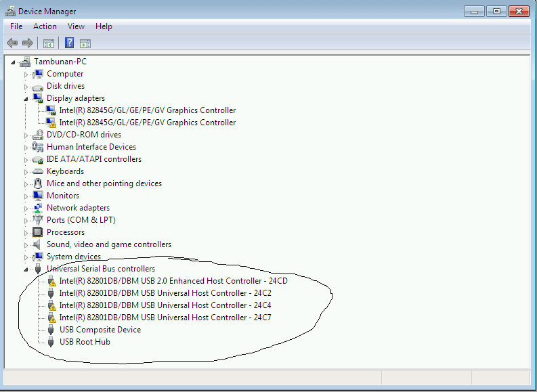Click the Tambunan-PC computer root icon
Screen dimensions: 537x392
click(25, 62)
